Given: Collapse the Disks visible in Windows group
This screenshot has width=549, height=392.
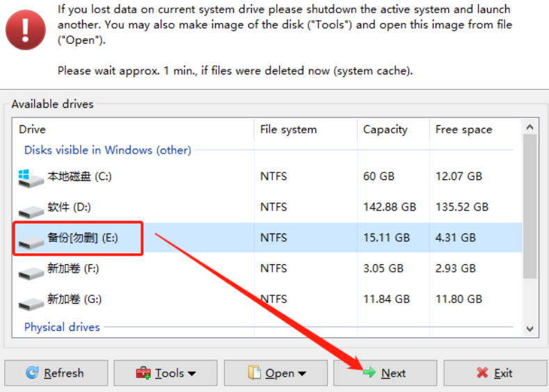Looking at the screenshot, I should click(107, 150).
